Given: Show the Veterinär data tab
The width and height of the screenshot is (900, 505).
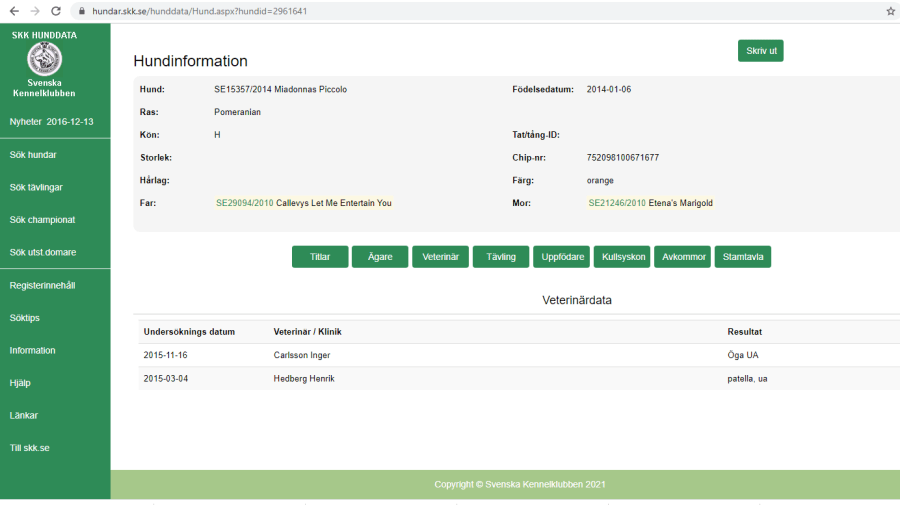Looking at the screenshot, I should click(x=439, y=257).
